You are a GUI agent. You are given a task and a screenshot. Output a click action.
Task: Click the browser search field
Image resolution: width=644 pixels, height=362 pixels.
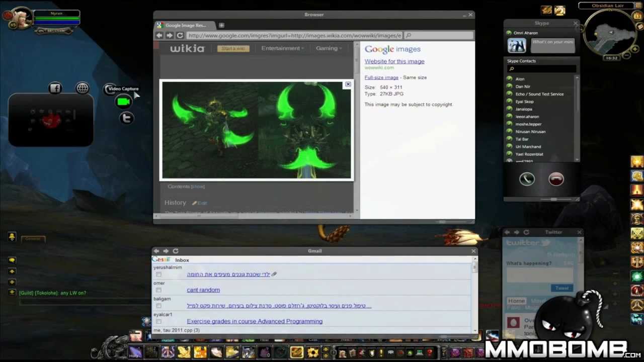coord(439,35)
